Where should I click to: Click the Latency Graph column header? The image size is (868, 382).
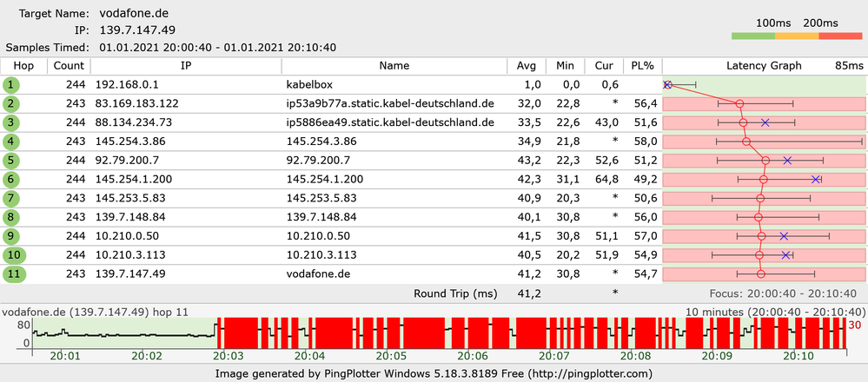point(764,66)
